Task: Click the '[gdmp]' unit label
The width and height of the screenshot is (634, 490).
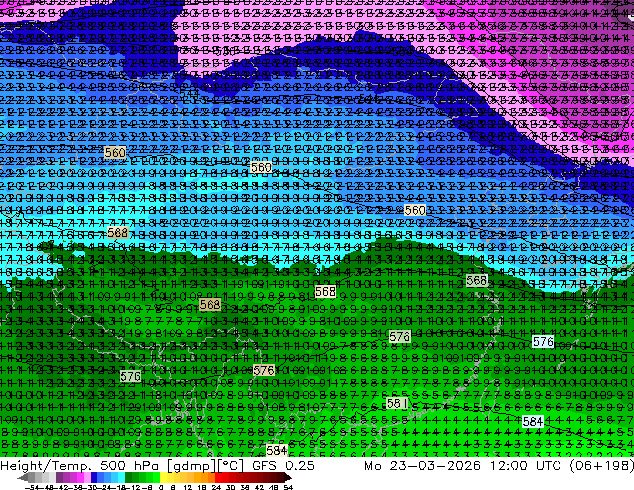Action: pos(192,466)
